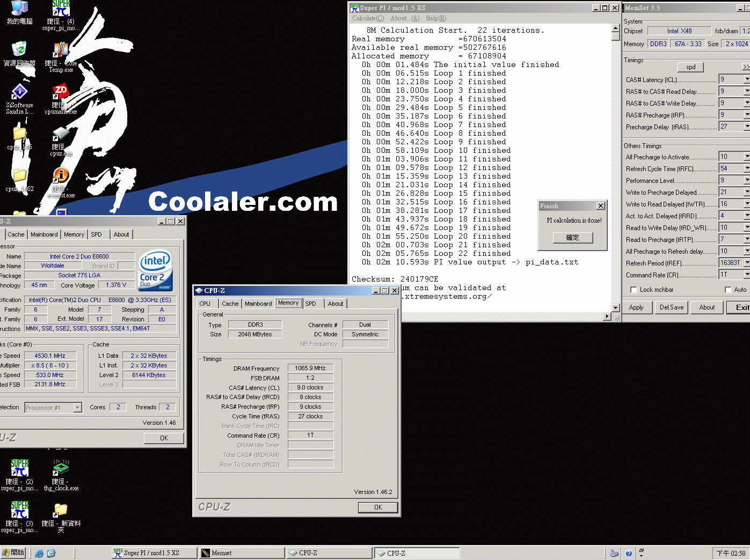Open the Help menu in Super PI
The width and height of the screenshot is (750, 560).
(x=436, y=18)
